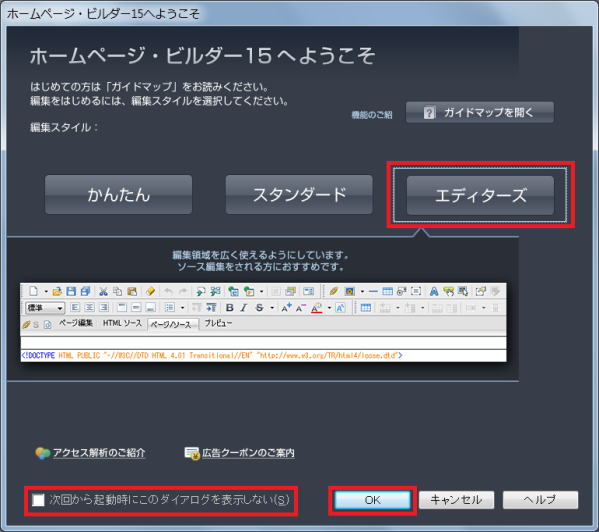Switch to the ページ編集 tab in preview
This screenshot has width=599, height=532.
pos(76,323)
